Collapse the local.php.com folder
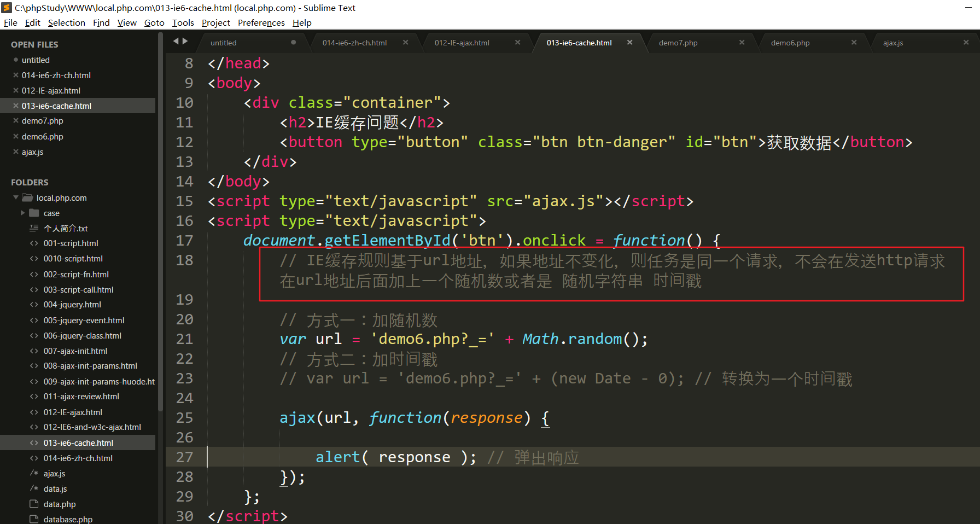This screenshot has height=524, width=980. tap(16, 198)
